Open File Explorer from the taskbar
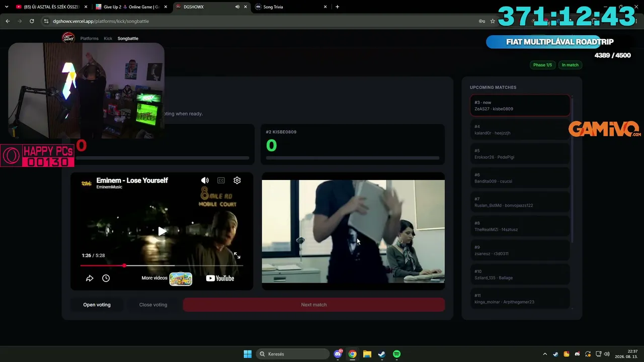Viewport: 644px width, 362px height. (367, 354)
